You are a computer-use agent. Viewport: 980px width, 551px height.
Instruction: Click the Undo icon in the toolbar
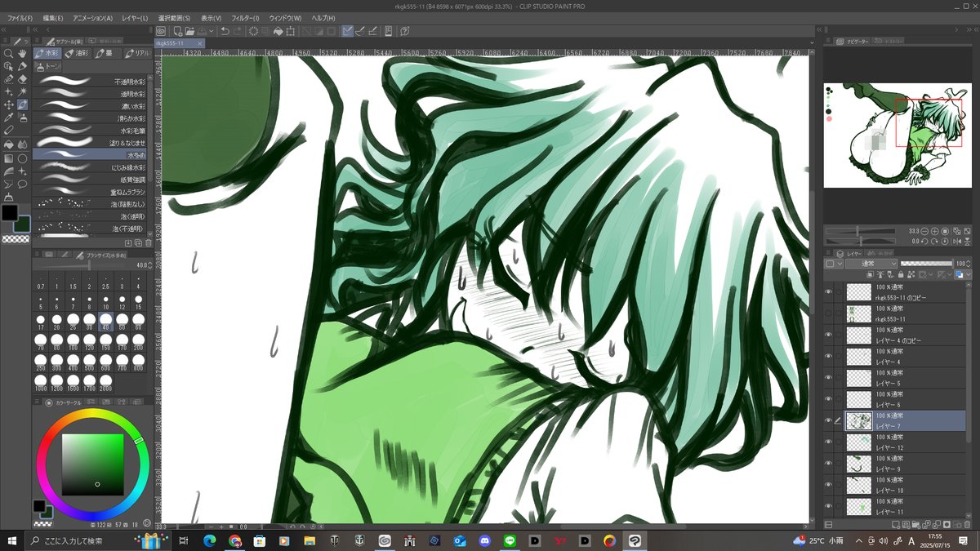pyautogui.click(x=225, y=30)
